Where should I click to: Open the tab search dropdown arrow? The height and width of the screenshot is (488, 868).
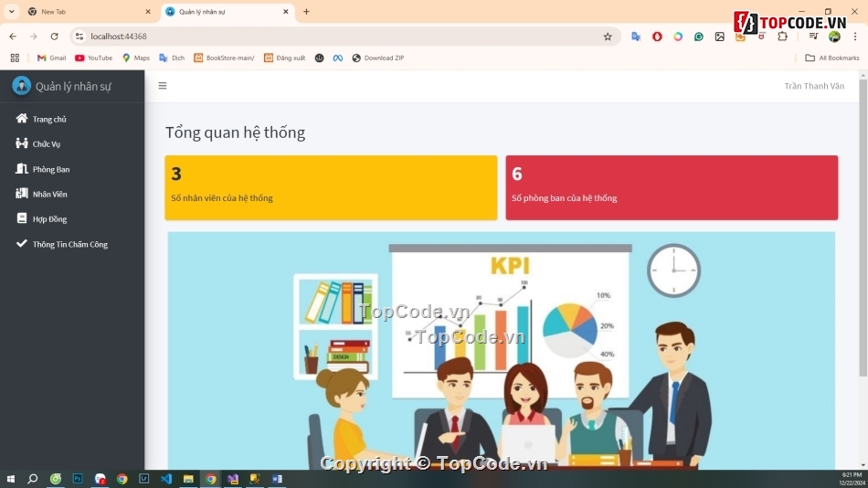[11, 11]
